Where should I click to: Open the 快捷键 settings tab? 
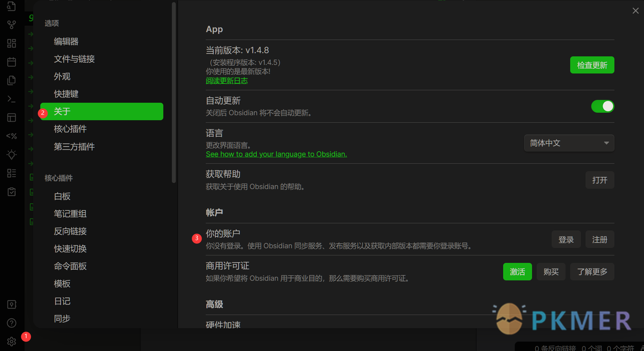click(102, 94)
